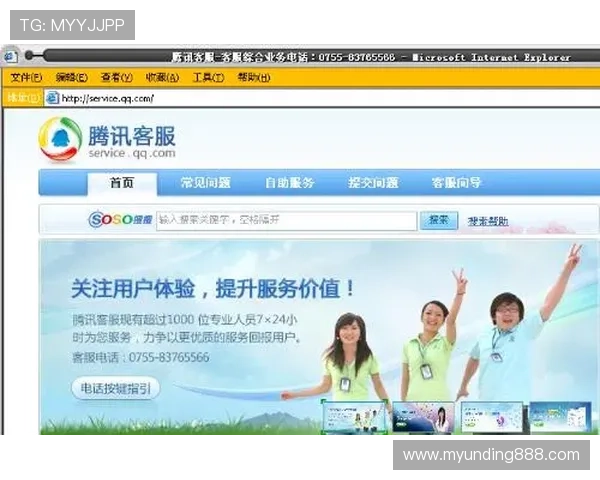Image resolution: width=600 pixels, height=480 pixels.
Task: Click the 搜索 button
Action: pos(439,220)
